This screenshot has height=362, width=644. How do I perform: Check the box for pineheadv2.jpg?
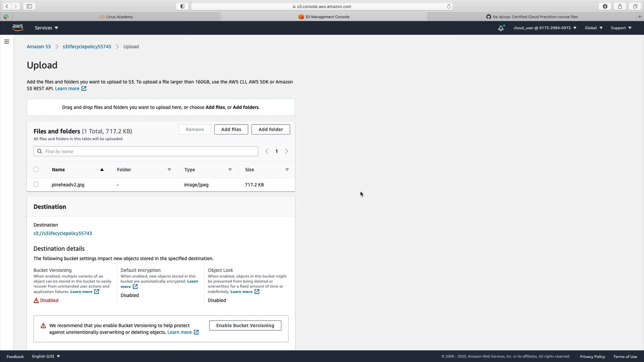36,184
